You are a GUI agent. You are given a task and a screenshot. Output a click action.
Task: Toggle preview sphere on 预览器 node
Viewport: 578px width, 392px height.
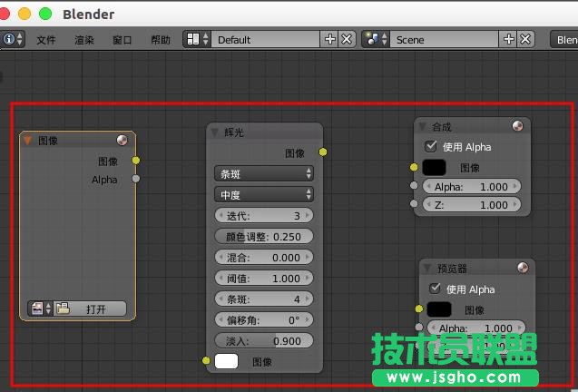pos(523,268)
